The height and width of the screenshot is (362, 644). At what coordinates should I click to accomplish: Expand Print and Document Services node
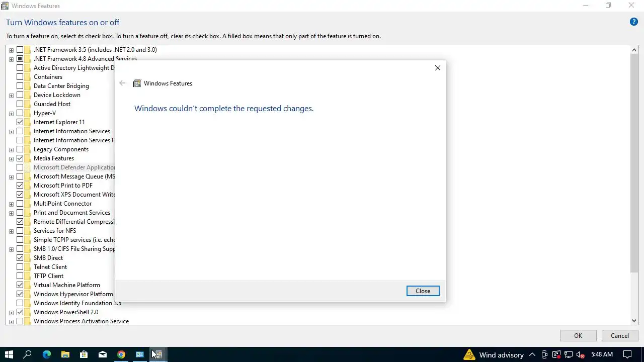tap(11, 213)
